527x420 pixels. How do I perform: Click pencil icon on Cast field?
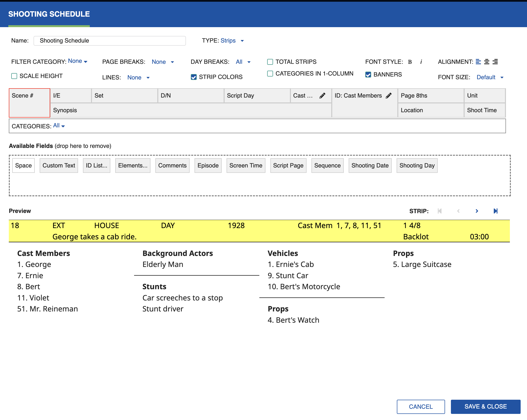point(322,96)
